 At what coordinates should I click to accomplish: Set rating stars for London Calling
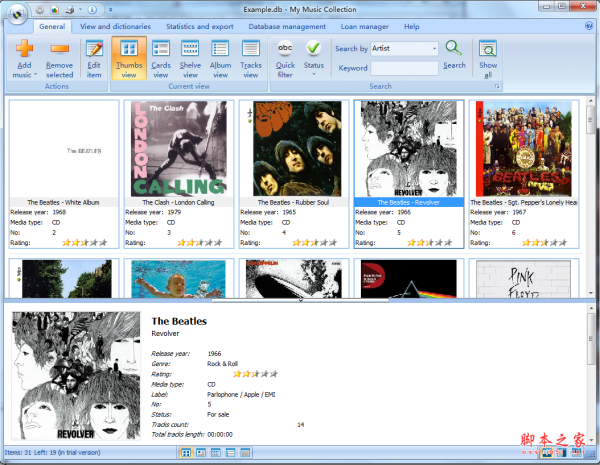199,243
